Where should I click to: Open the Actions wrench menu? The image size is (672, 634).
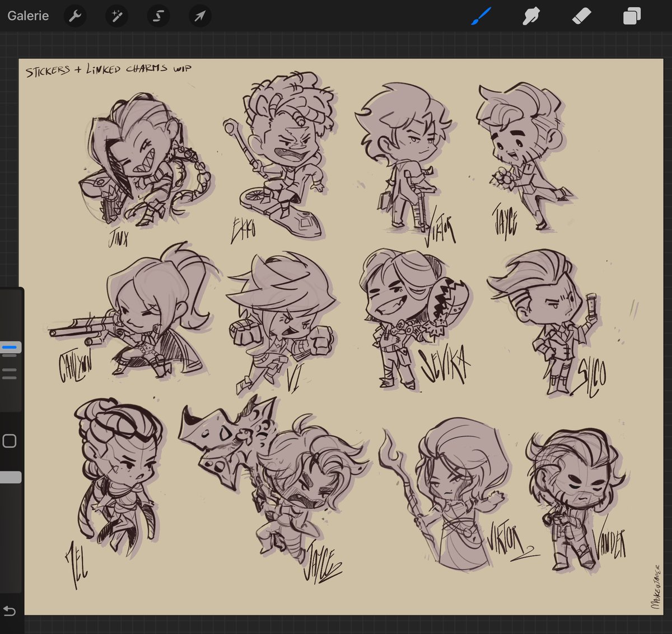(x=75, y=16)
